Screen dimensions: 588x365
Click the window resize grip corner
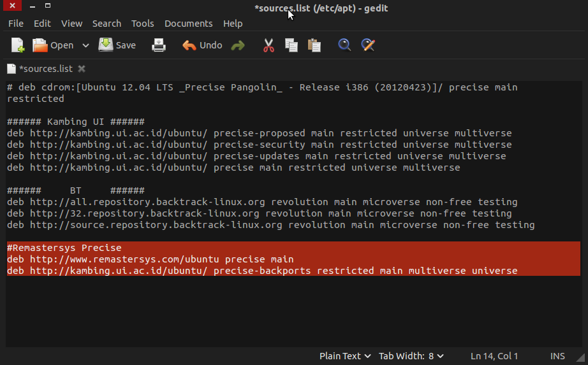point(580,357)
